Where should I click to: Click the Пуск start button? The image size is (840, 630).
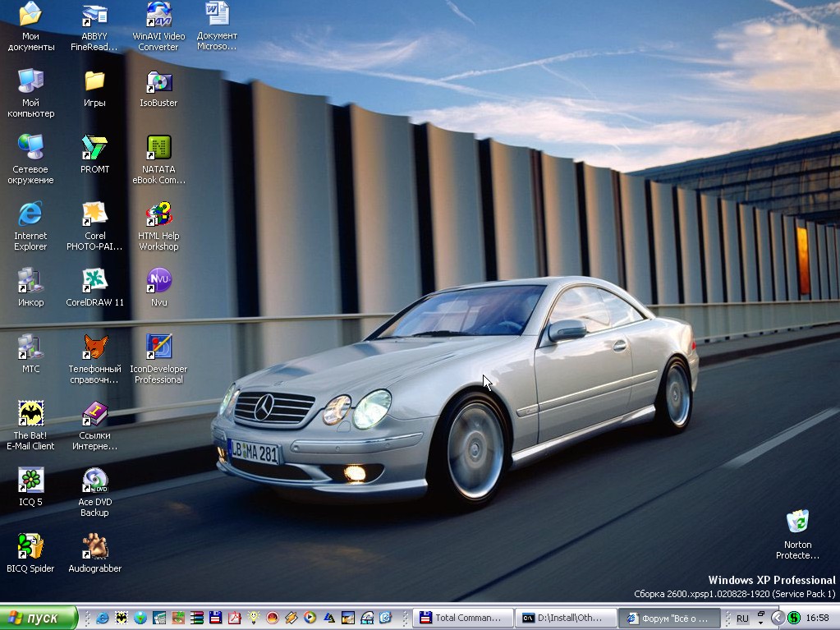coord(39,618)
